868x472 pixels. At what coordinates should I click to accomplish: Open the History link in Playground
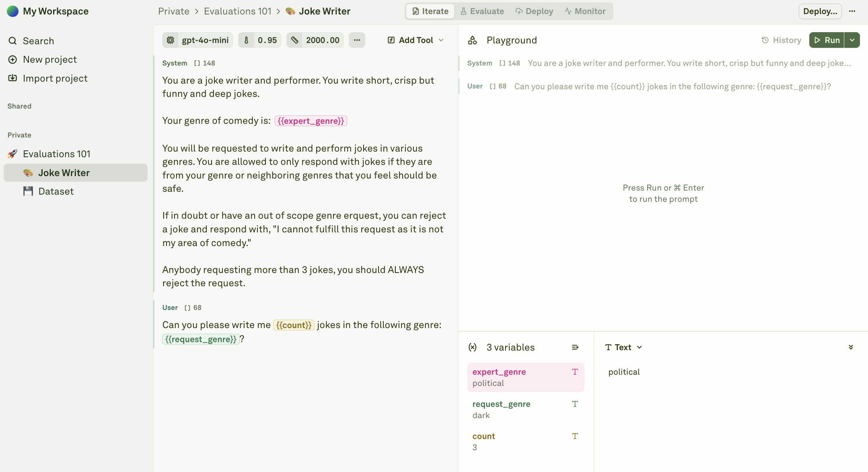782,40
